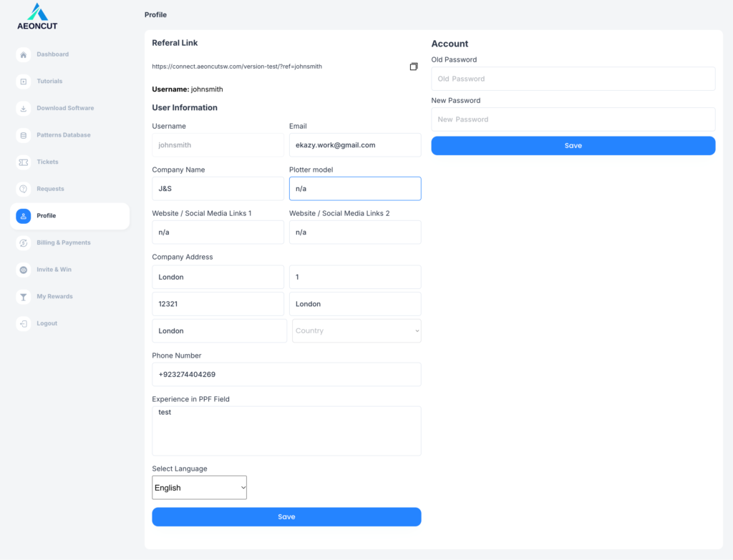The image size is (733, 560).
Task: Click the Billing & Payments icon
Action: click(24, 243)
